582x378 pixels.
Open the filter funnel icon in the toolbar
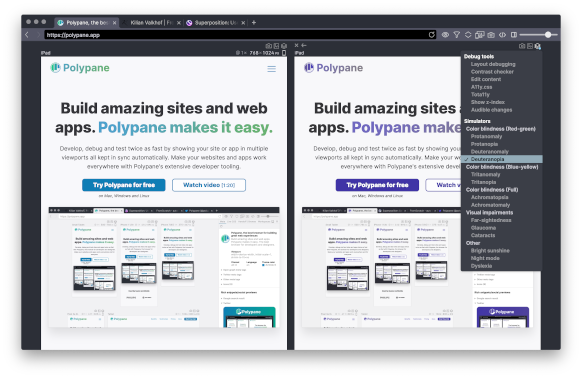[457, 35]
